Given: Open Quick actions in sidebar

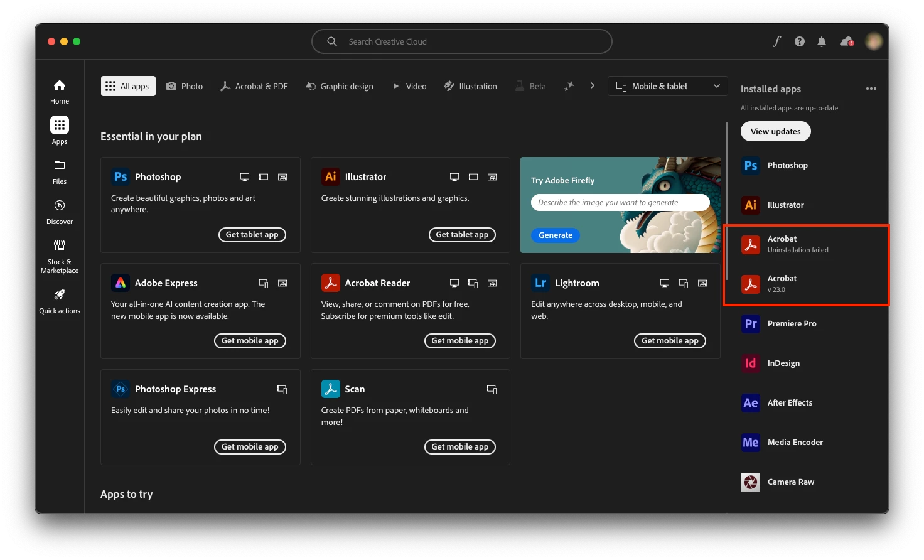Looking at the screenshot, I should point(60,301).
